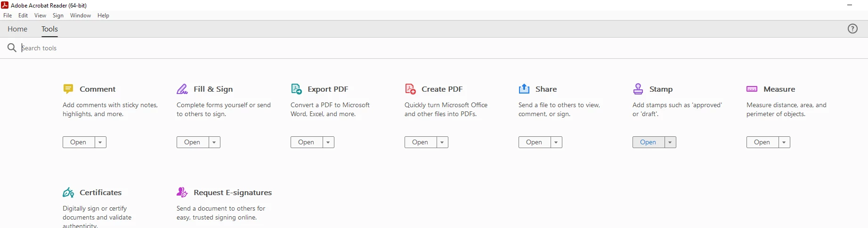Expand the Comment Open dropdown arrow
Image resolution: width=868 pixels, height=228 pixels.
pyautogui.click(x=100, y=142)
